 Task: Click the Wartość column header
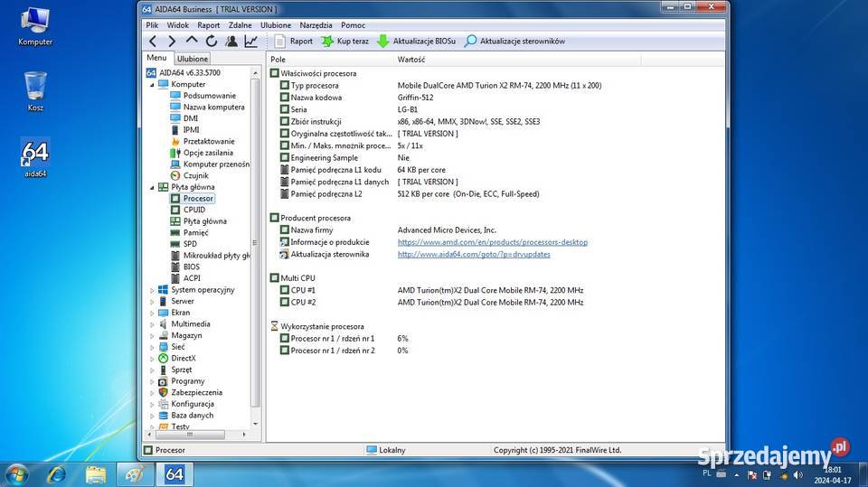pyautogui.click(x=517, y=60)
